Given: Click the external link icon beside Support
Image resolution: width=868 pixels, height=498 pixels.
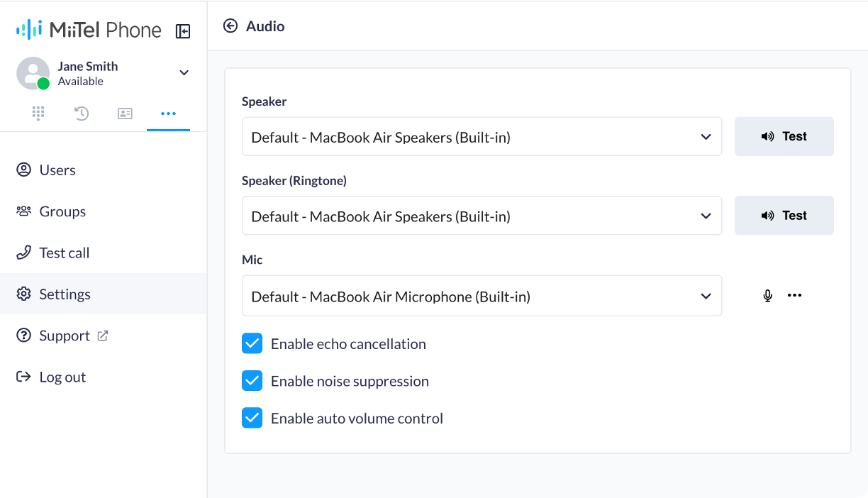Looking at the screenshot, I should coord(103,336).
